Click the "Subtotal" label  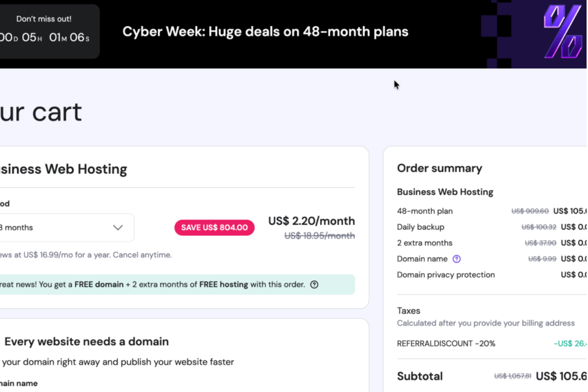click(420, 376)
